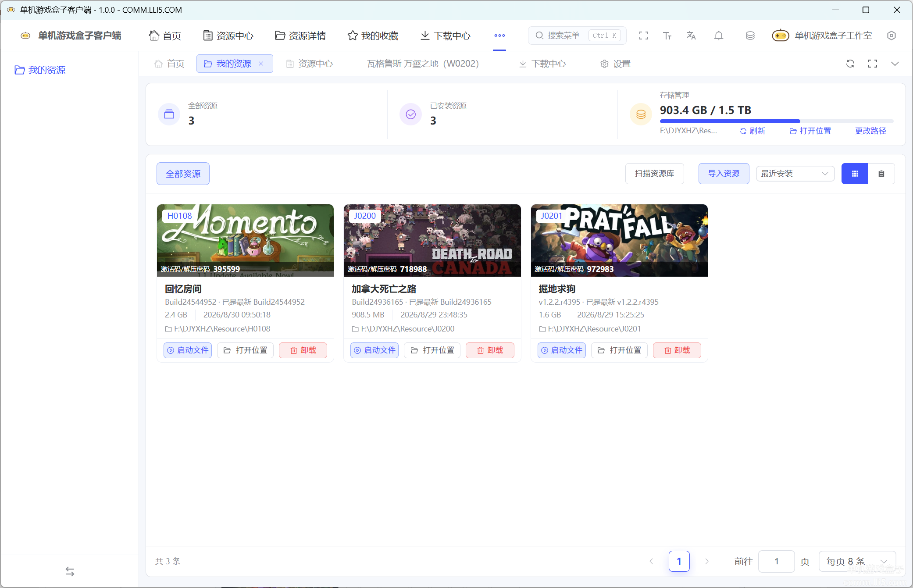Screen dimensions: 913x588
Task: Click 启动文件 for 掘地求狗
Action: [562, 350]
